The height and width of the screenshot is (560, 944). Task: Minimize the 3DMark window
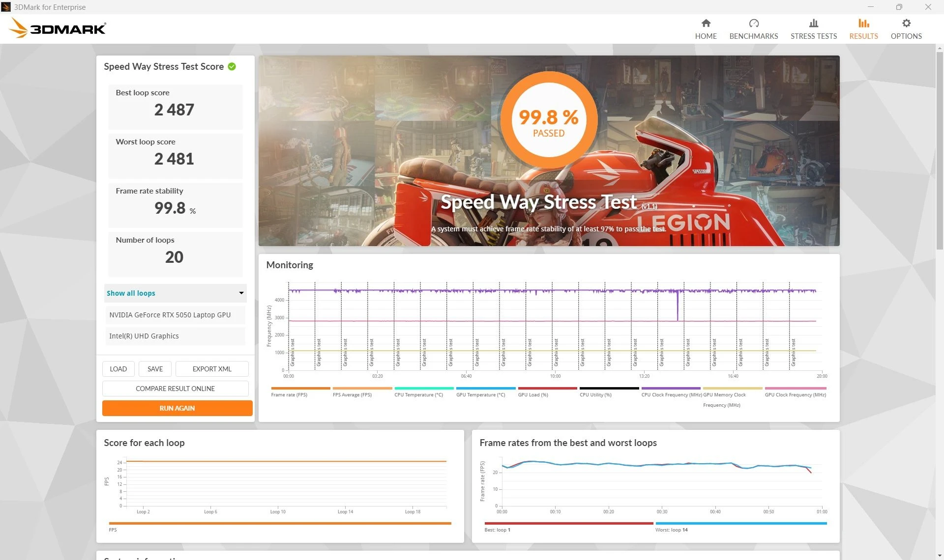[871, 7]
